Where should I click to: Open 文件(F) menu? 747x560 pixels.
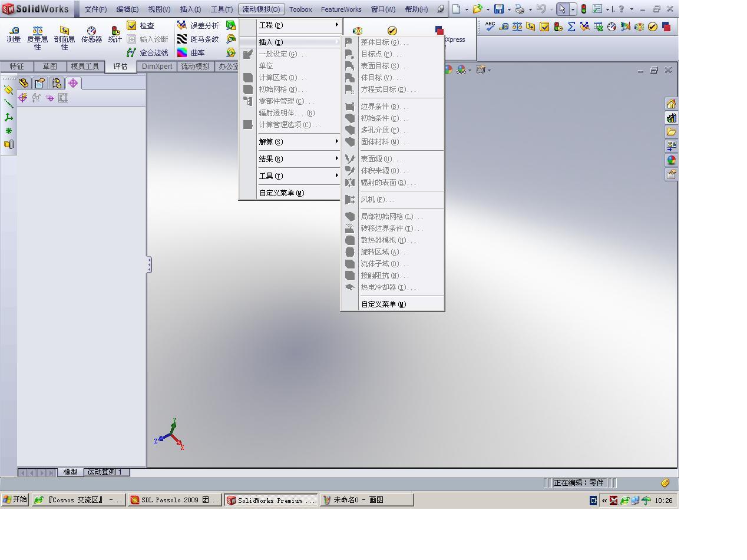pyautogui.click(x=95, y=9)
